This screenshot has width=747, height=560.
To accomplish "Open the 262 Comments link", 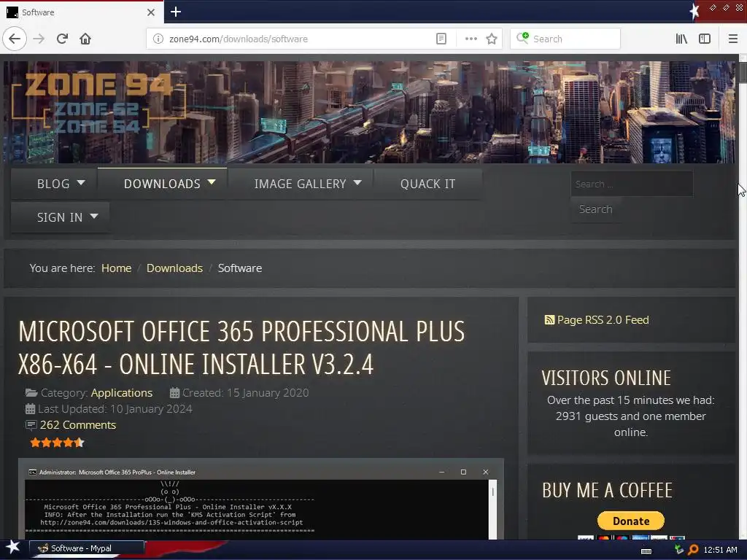I will point(77,425).
